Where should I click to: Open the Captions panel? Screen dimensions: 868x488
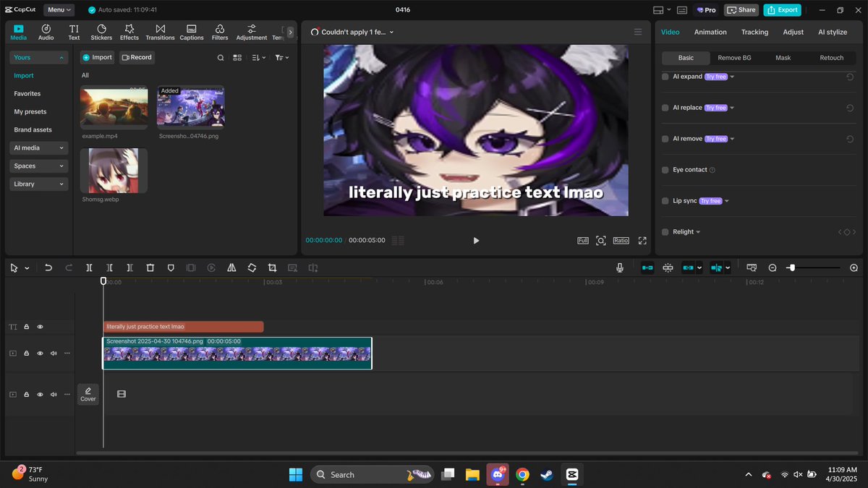(192, 33)
